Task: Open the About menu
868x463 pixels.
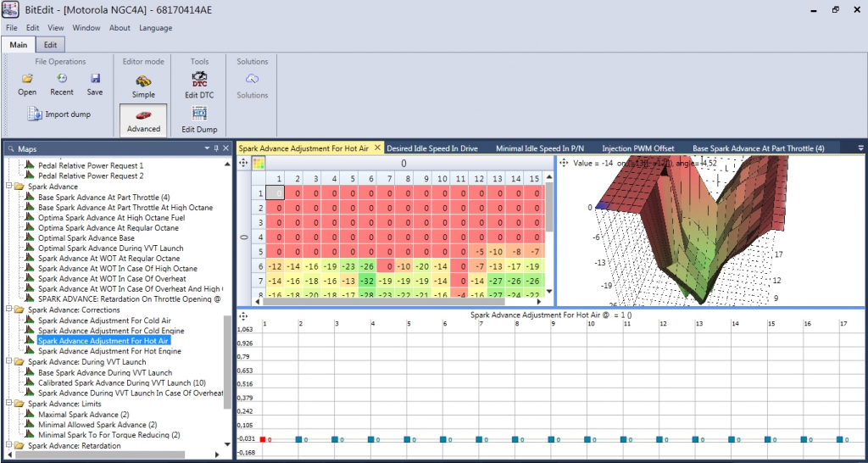Action: 120,28
